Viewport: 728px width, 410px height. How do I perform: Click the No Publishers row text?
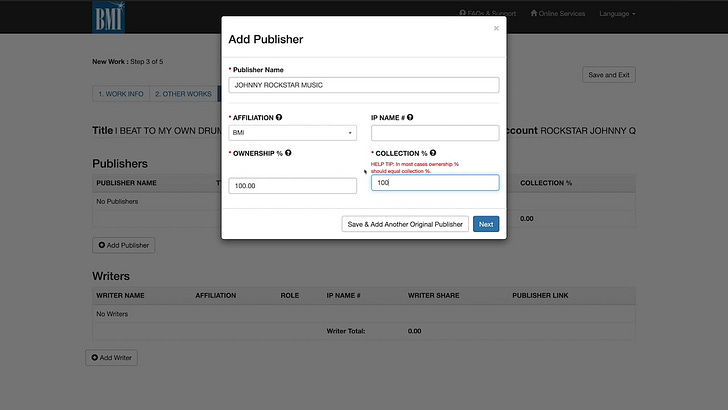pyautogui.click(x=117, y=202)
